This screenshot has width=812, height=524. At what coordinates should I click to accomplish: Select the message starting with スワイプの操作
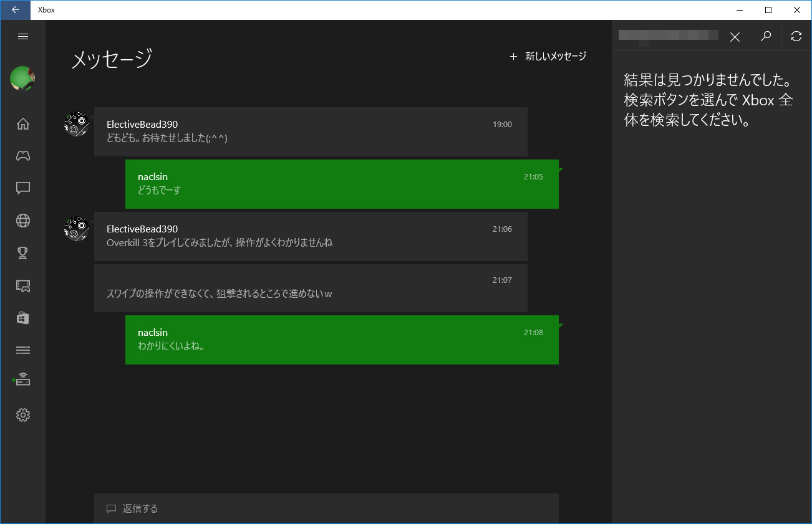(219, 293)
